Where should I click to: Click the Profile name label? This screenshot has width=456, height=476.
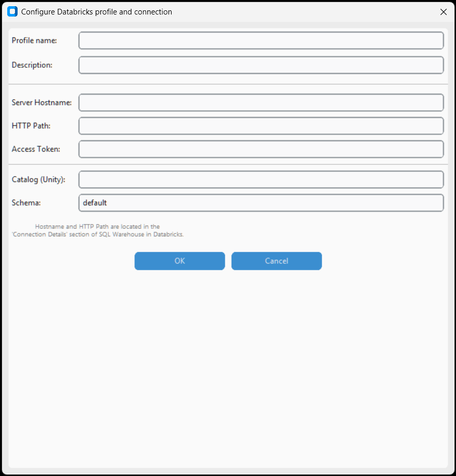point(34,40)
